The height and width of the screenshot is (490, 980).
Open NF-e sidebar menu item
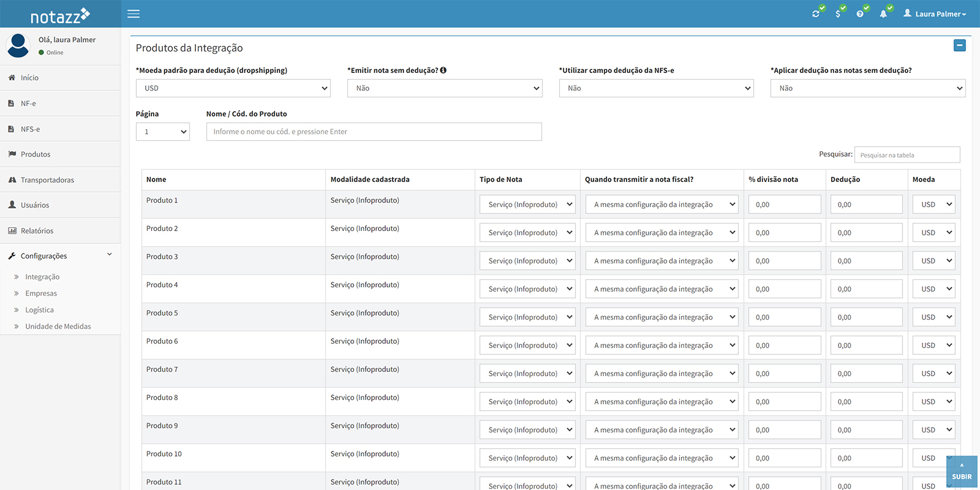click(x=60, y=104)
